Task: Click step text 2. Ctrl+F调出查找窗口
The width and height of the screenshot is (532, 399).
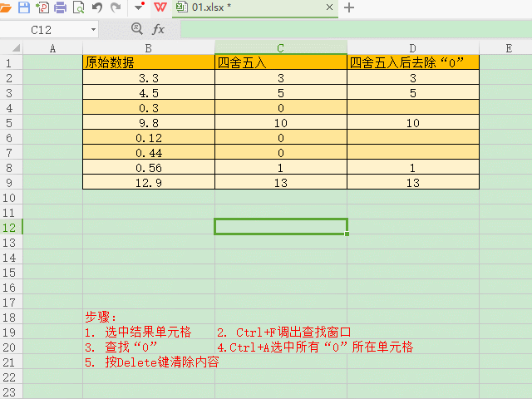Action: pos(284,332)
